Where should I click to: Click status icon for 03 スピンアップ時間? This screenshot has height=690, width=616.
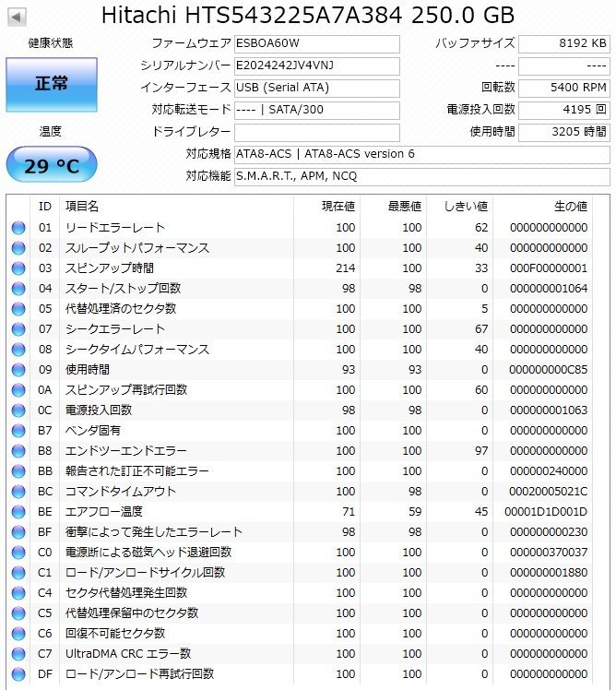18,268
